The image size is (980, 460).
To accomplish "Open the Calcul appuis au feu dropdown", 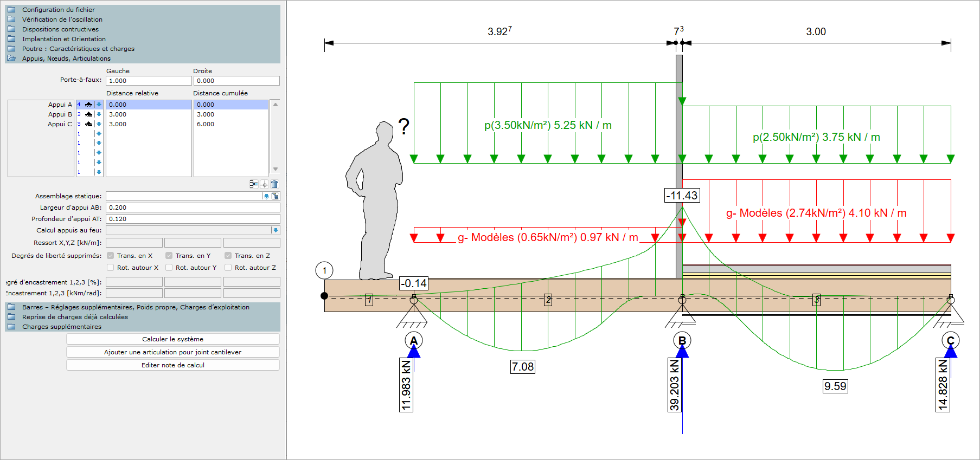I will point(276,230).
